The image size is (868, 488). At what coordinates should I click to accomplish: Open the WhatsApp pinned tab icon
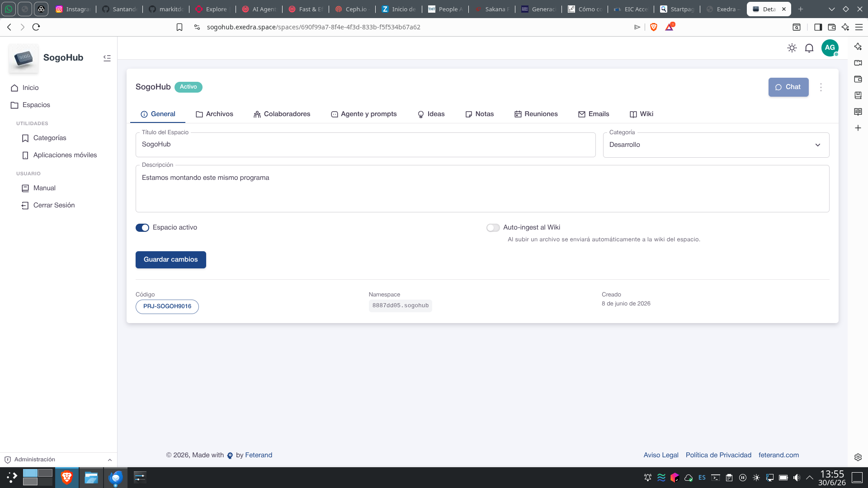[9, 9]
